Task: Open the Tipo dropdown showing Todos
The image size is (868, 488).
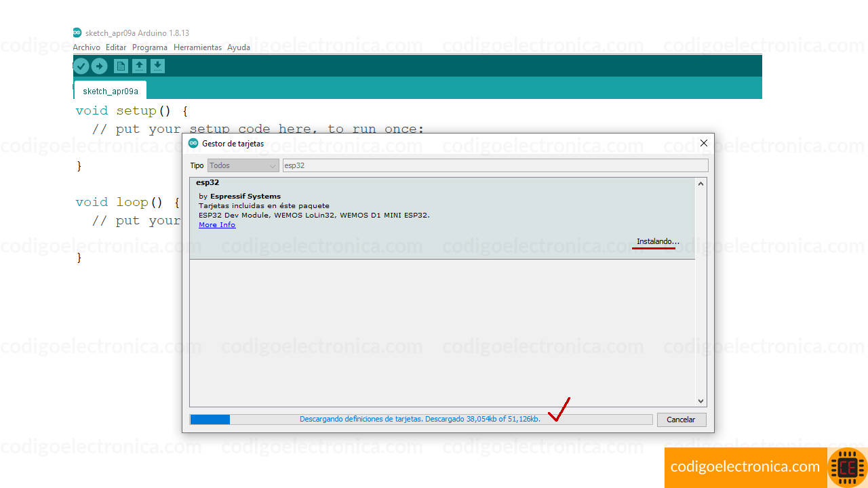Action: (243, 165)
